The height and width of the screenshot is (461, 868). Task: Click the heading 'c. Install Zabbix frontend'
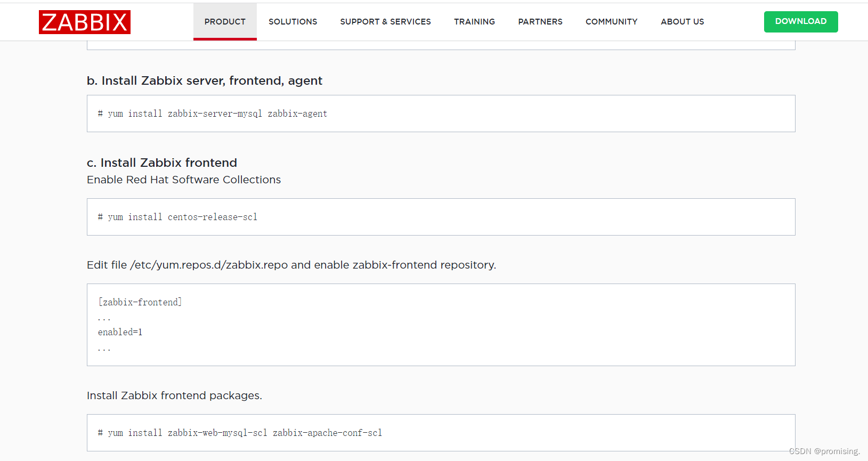click(162, 163)
